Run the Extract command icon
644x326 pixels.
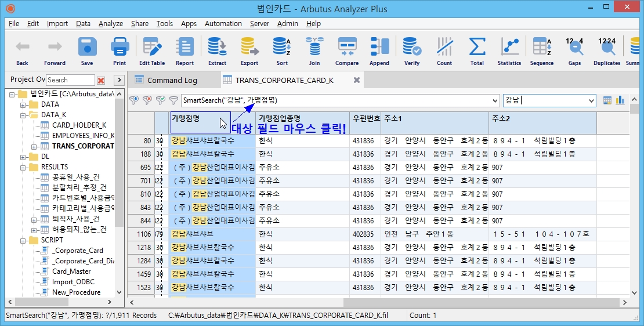coord(217,51)
